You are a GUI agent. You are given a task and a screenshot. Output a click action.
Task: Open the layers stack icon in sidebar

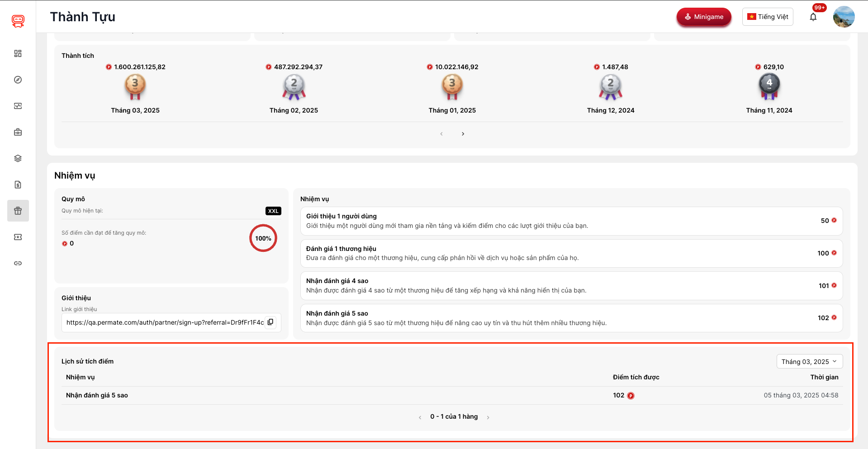(18, 159)
